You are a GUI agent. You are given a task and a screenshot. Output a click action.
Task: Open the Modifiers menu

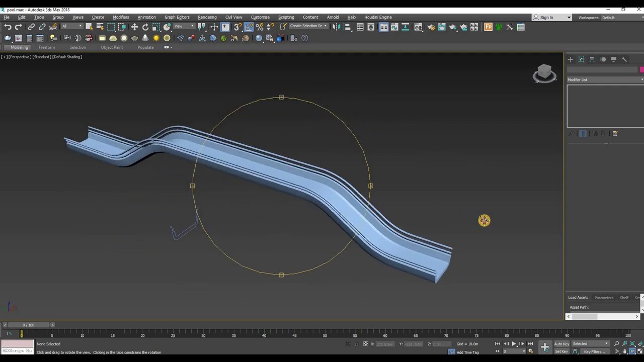[121, 17]
